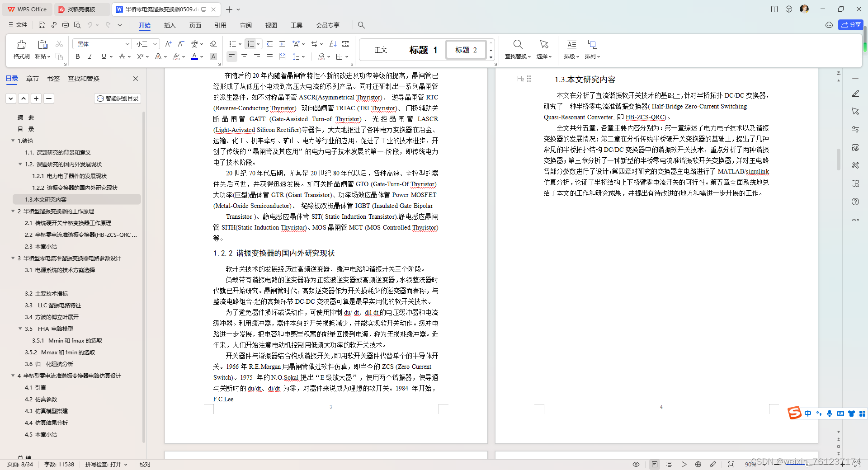Image resolution: width=868 pixels, height=470 pixels.
Task: Open the 页面 (Page) ribbon tab
Action: [x=195, y=25]
